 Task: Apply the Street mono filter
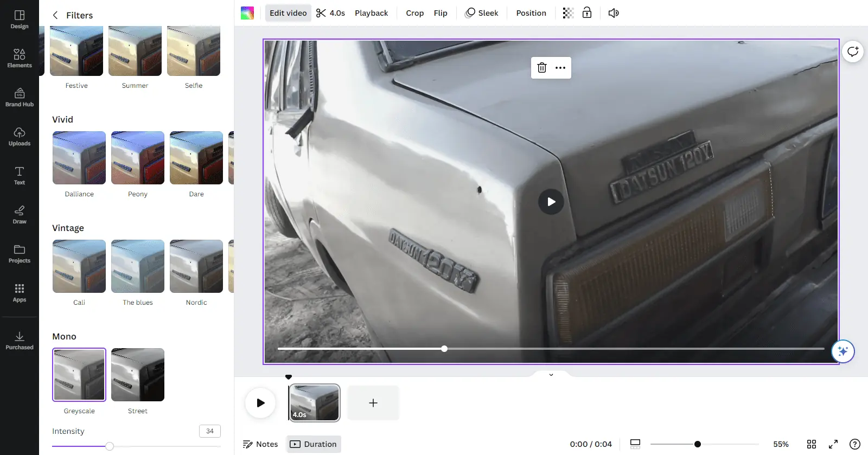point(138,375)
